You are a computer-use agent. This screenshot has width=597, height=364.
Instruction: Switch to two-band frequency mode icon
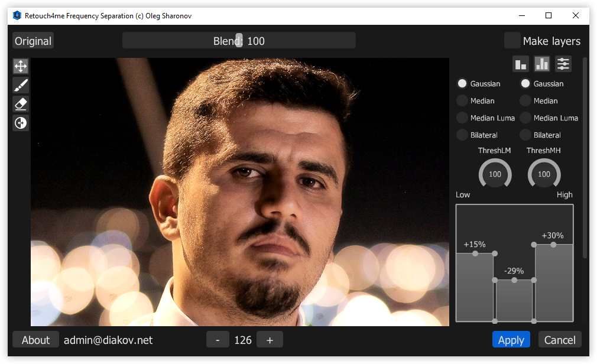click(521, 64)
